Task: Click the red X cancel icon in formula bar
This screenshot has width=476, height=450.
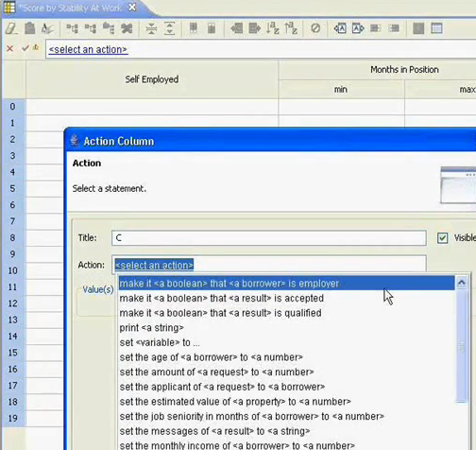Action: (x=10, y=48)
